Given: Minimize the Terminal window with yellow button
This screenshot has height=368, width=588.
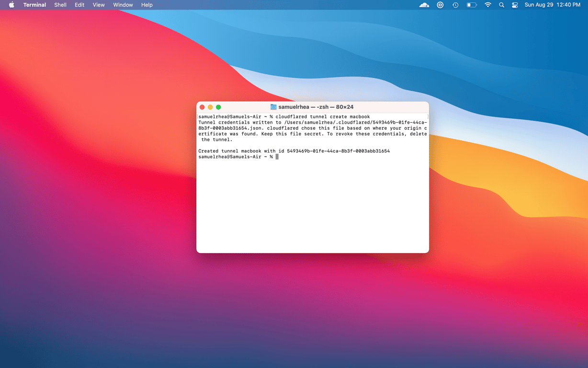Looking at the screenshot, I should pos(210,107).
